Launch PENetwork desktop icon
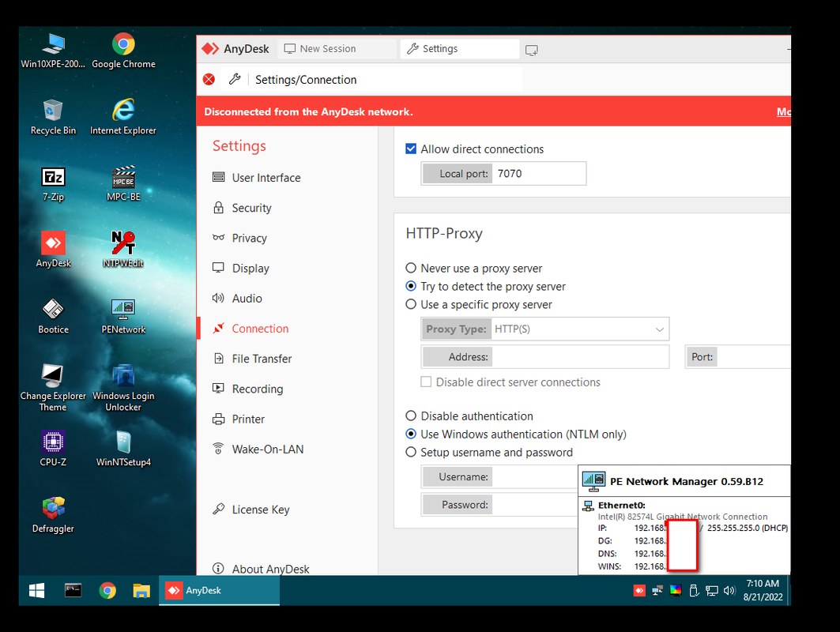Viewport: 840px width, 632px height. (123, 316)
